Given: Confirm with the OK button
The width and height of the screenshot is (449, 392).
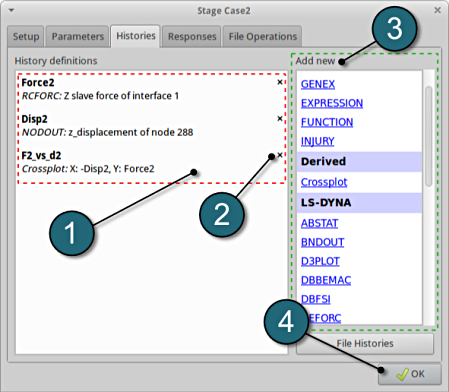Looking at the screenshot, I should (410, 374).
